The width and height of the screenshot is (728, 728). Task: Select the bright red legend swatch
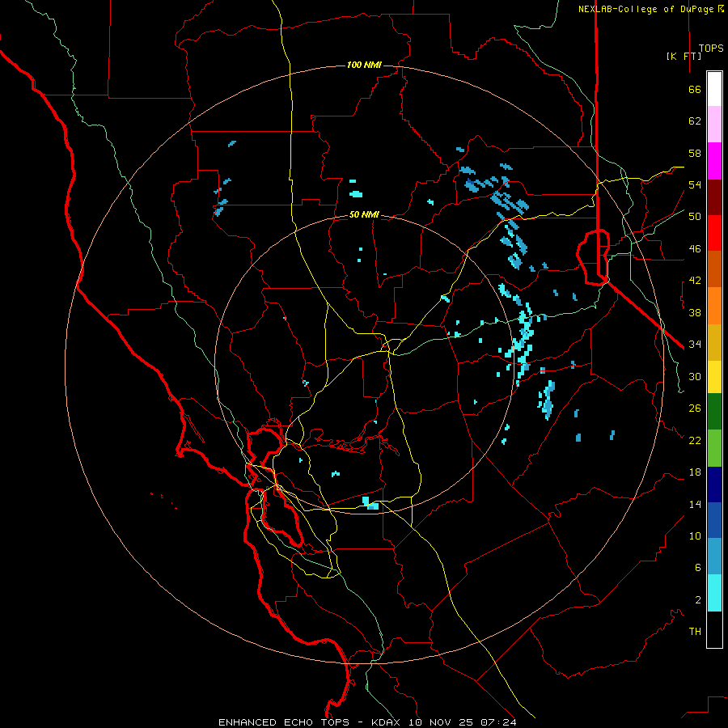click(x=714, y=233)
